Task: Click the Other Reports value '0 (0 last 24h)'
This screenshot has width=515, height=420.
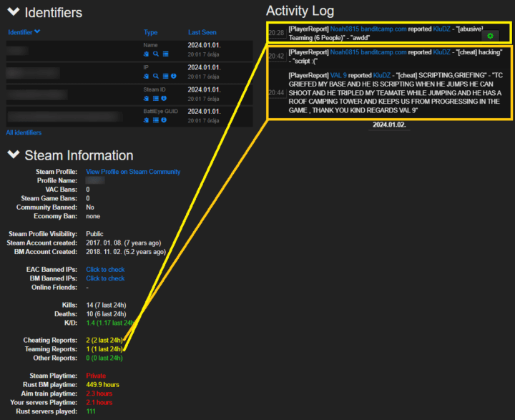Action: click(104, 358)
